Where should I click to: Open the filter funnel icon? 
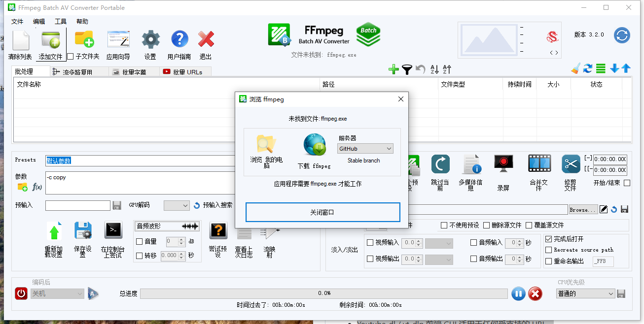(407, 68)
